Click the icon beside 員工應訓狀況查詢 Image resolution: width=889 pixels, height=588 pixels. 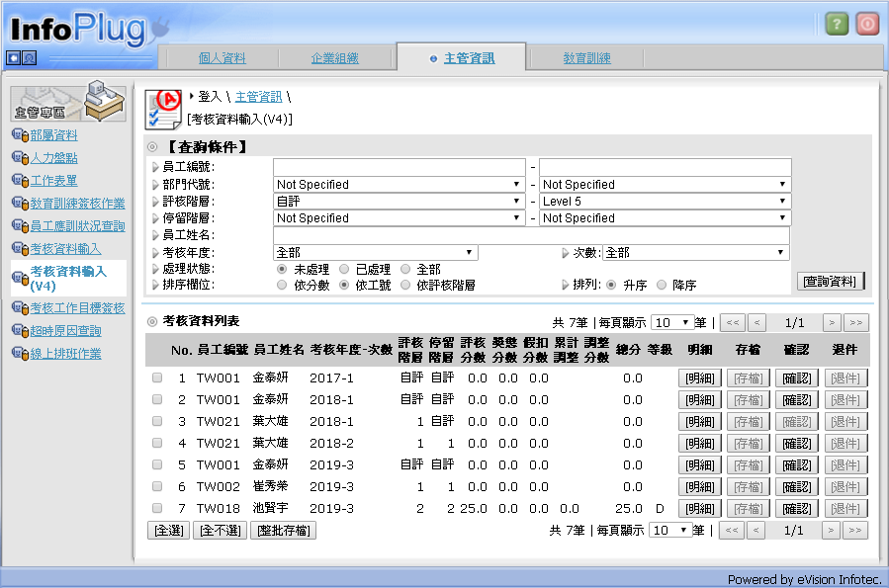(20, 226)
